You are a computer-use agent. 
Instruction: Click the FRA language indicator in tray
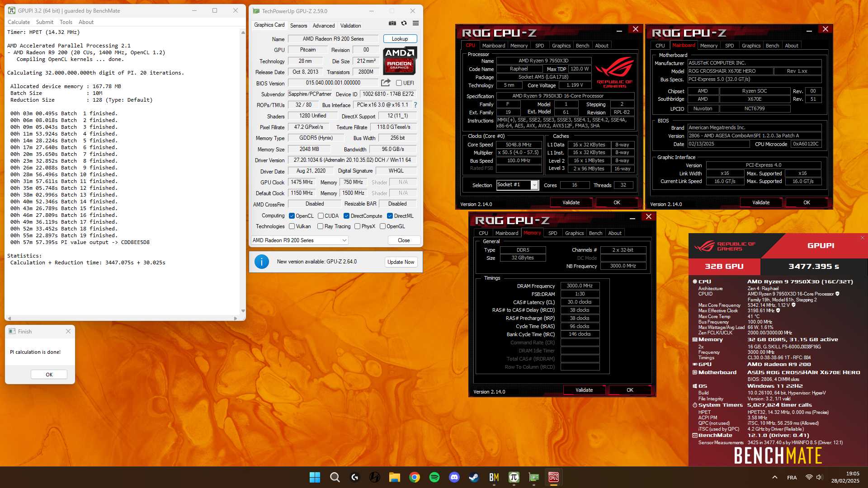(x=792, y=478)
